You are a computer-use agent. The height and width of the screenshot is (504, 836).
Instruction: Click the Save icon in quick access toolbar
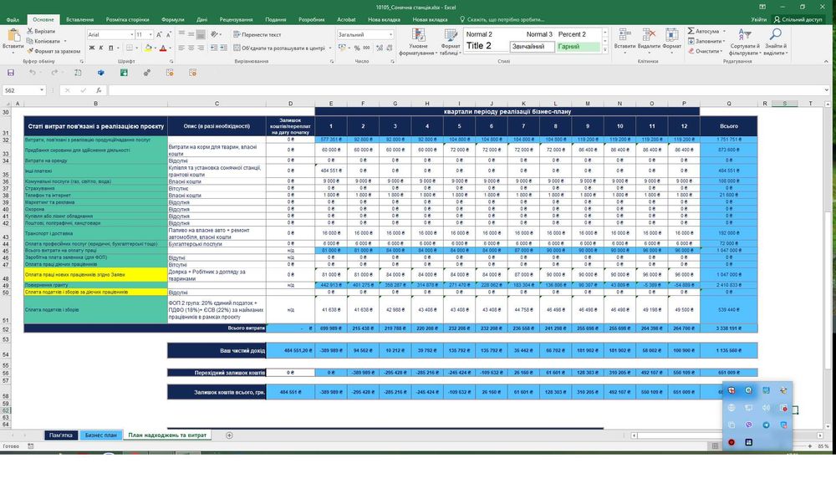[11, 73]
